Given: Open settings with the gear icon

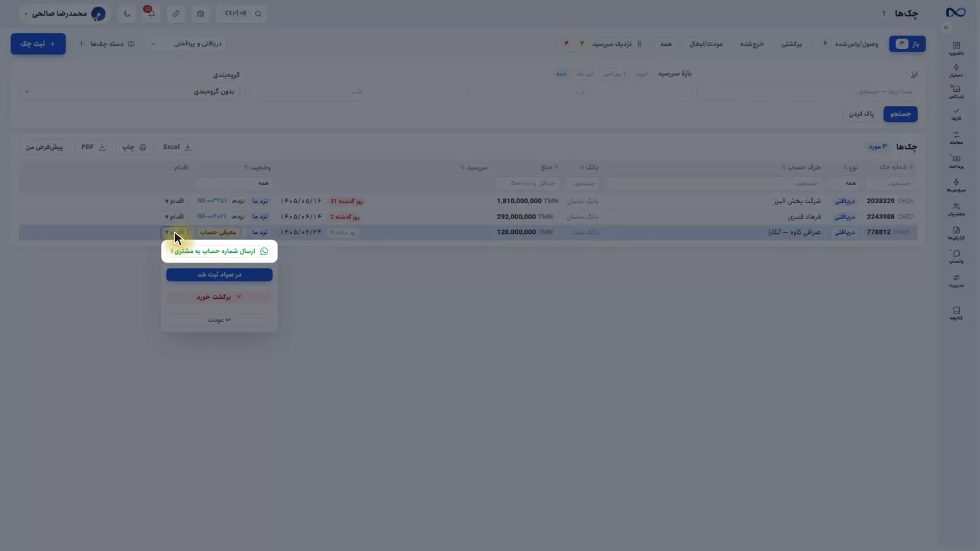Looking at the screenshot, I should tap(200, 13).
